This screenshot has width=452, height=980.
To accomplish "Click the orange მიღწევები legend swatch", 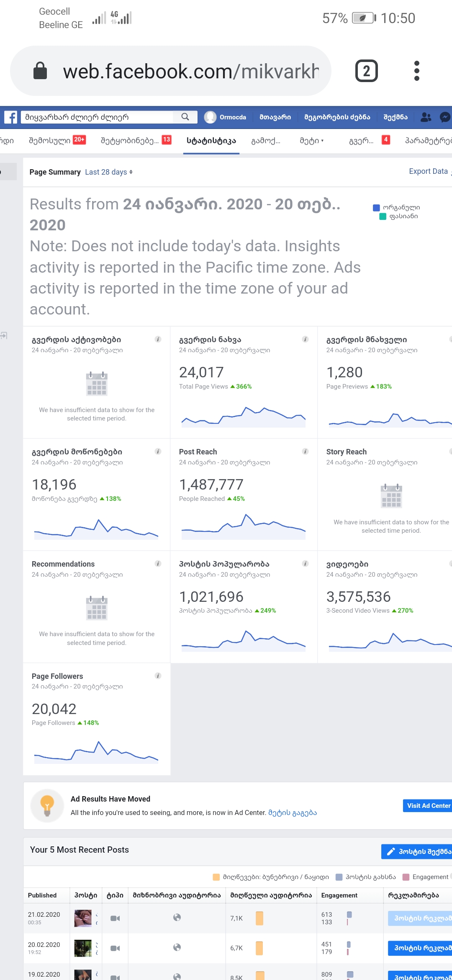I will [x=216, y=877].
